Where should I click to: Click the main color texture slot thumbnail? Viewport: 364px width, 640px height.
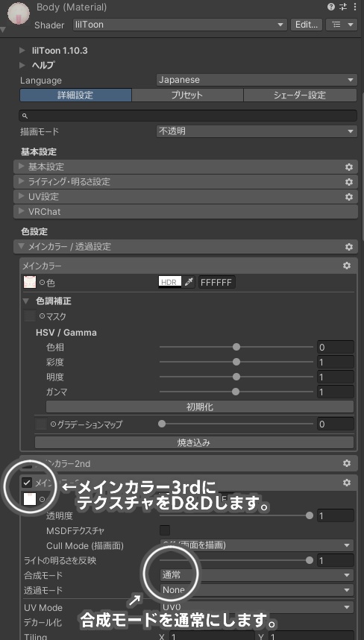[x=30, y=282]
